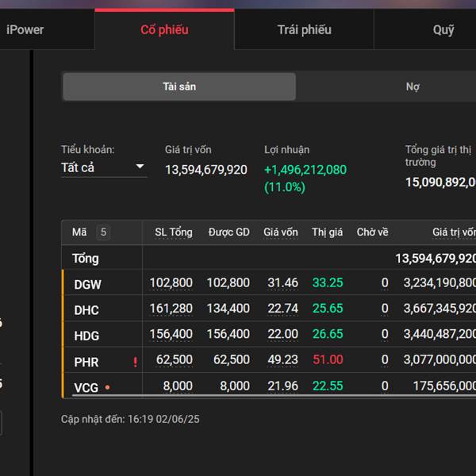Click the Cập nhật đến timestamp
The image size is (476, 476).
[130, 419]
